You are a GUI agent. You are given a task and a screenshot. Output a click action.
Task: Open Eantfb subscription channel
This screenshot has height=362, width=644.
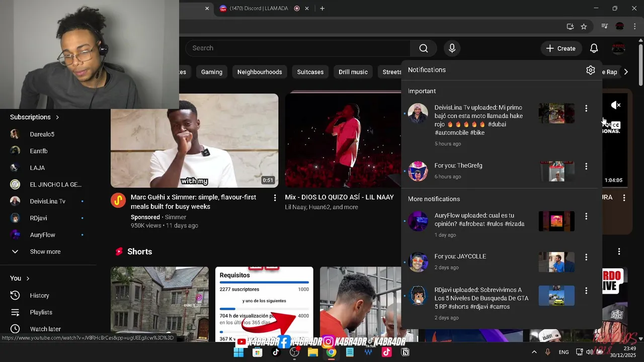tap(39, 151)
